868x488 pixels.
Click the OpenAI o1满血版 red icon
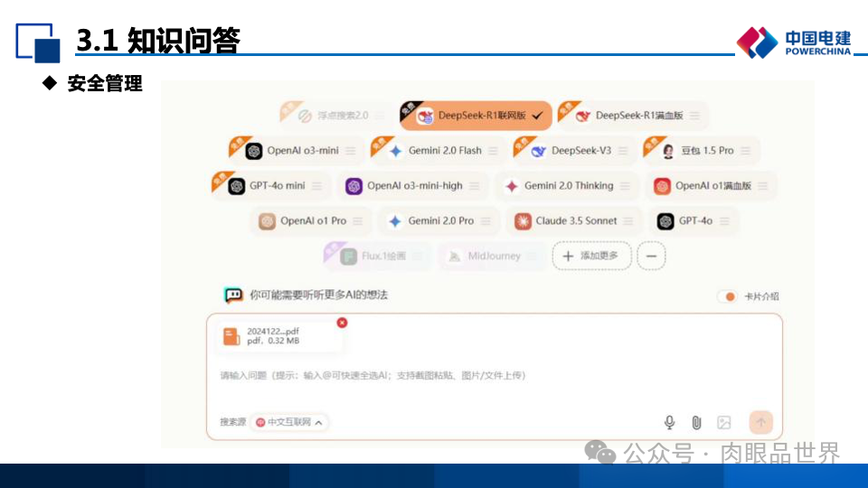662,186
